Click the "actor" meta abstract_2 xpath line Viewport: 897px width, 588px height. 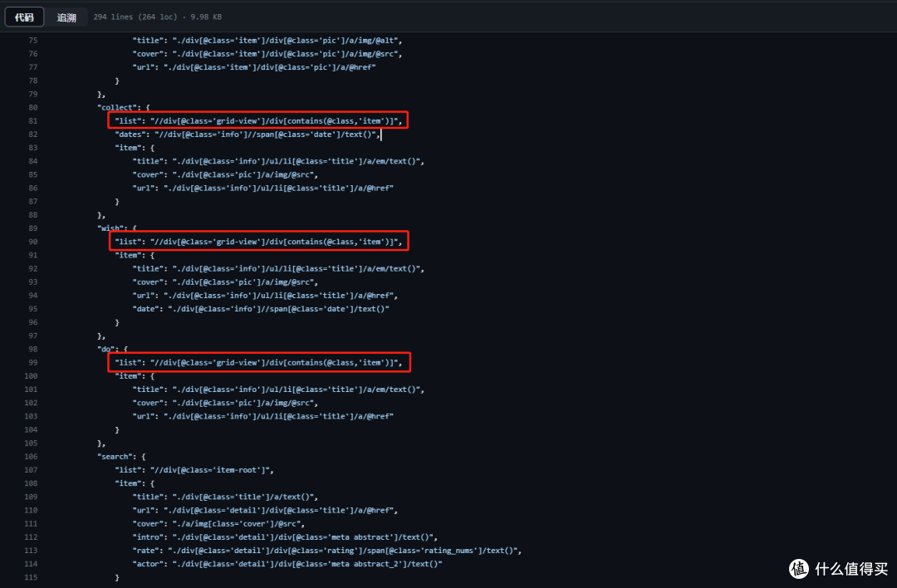[x=287, y=564]
